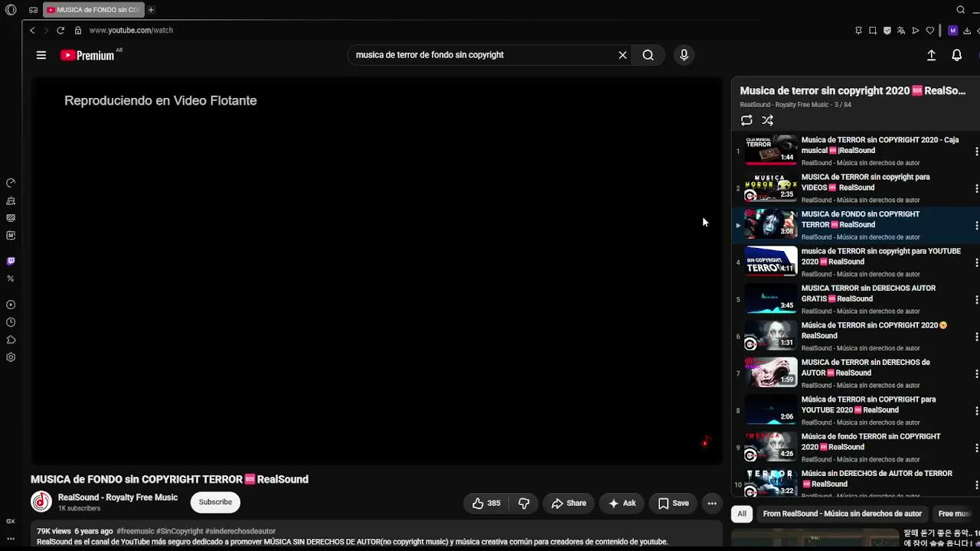Click the pin icon in address bar
This screenshot has width=980, height=551.
pos(858,31)
